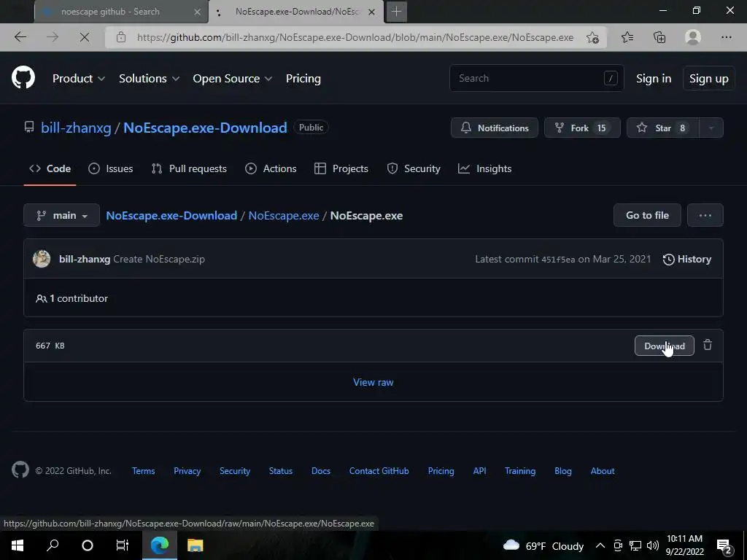Click the taskbar clock and date
The height and width of the screenshot is (560, 747).
click(684, 545)
